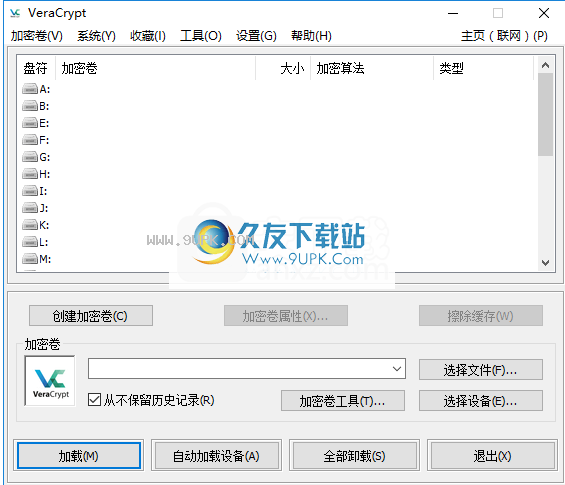Choose drive letter G: icon
565x485 pixels.
pyautogui.click(x=30, y=157)
